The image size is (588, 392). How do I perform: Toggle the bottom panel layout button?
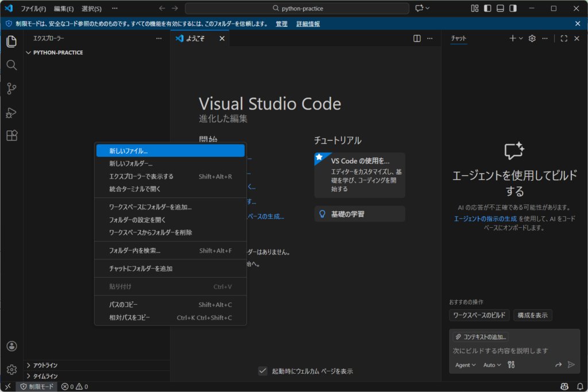tap(500, 9)
